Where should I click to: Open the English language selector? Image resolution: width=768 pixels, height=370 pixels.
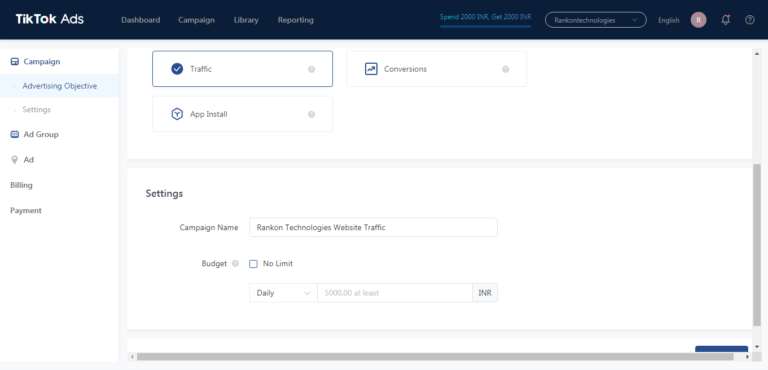click(669, 20)
